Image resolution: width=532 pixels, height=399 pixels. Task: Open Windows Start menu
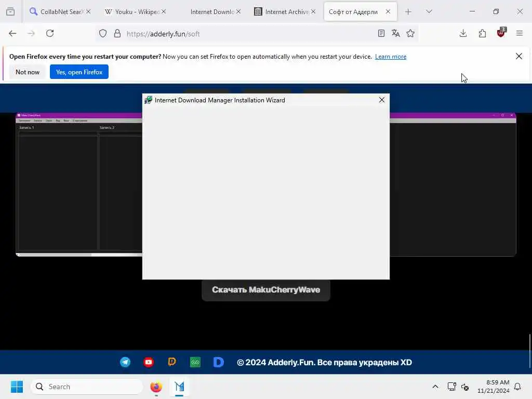(x=17, y=387)
